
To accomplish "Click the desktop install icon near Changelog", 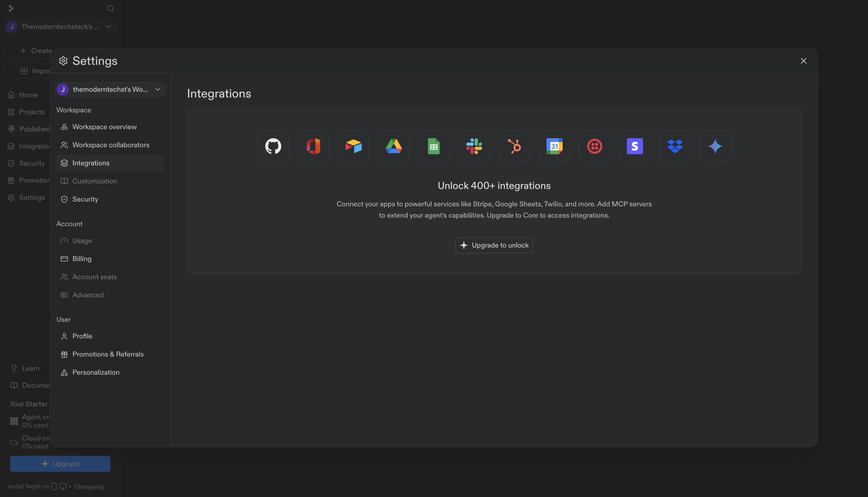I will click(x=63, y=486).
